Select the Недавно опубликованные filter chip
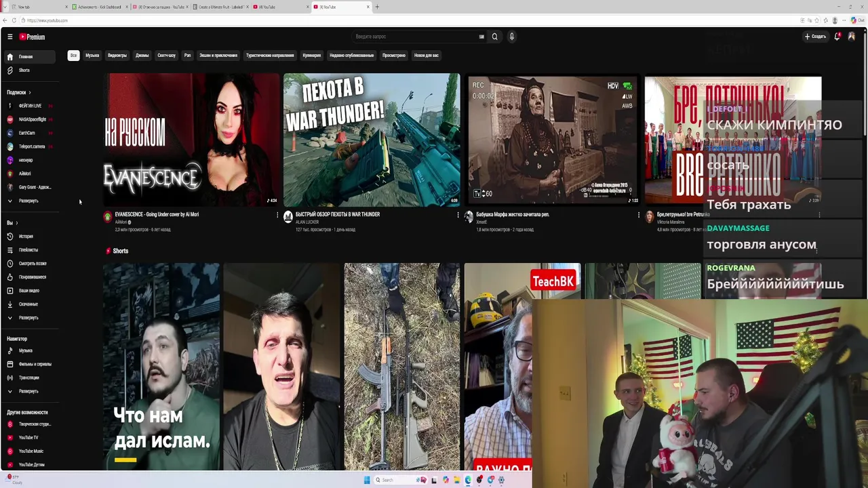868x488 pixels. click(x=352, y=56)
